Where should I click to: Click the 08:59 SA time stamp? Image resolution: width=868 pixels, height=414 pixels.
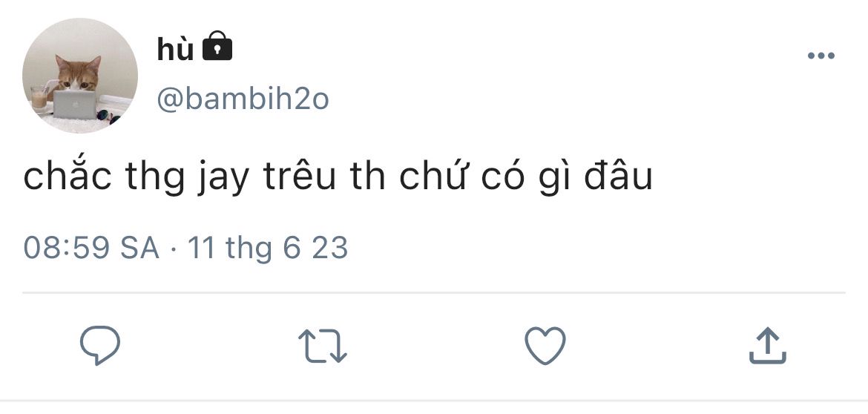(x=91, y=247)
